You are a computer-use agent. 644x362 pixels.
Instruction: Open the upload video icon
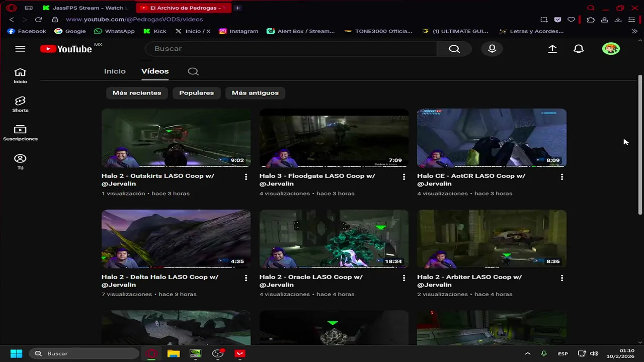[552, 49]
